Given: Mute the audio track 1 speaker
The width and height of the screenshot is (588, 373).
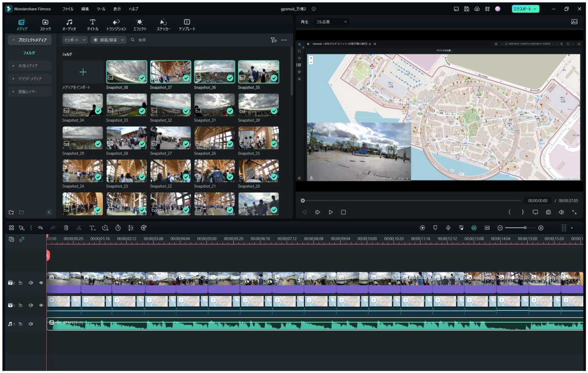Looking at the screenshot, I should click(31, 324).
